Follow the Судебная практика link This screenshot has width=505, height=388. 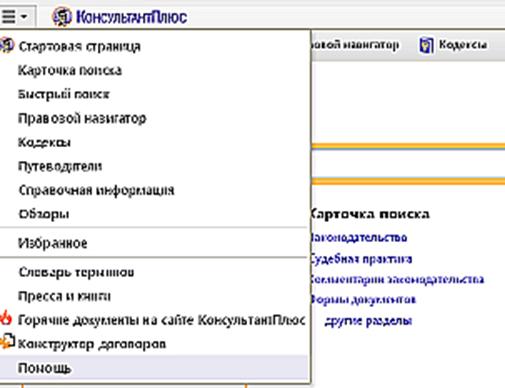coord(361,259)
